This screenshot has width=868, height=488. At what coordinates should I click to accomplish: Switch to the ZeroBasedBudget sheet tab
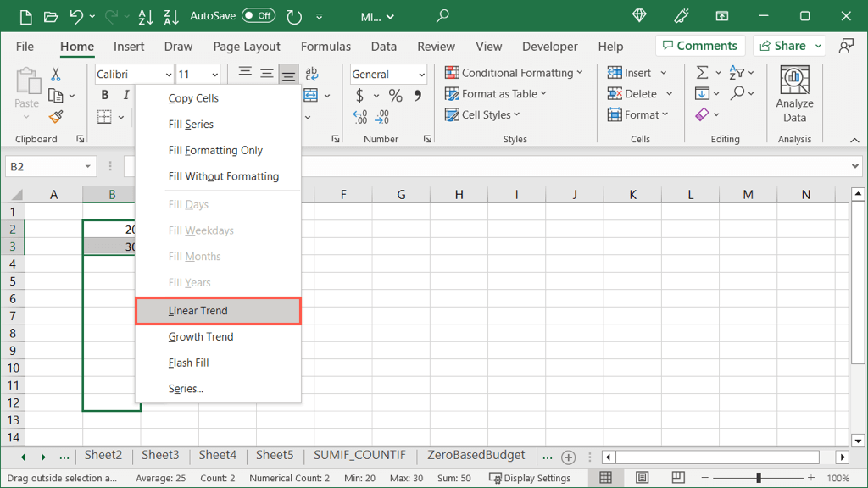coord(476,456)
